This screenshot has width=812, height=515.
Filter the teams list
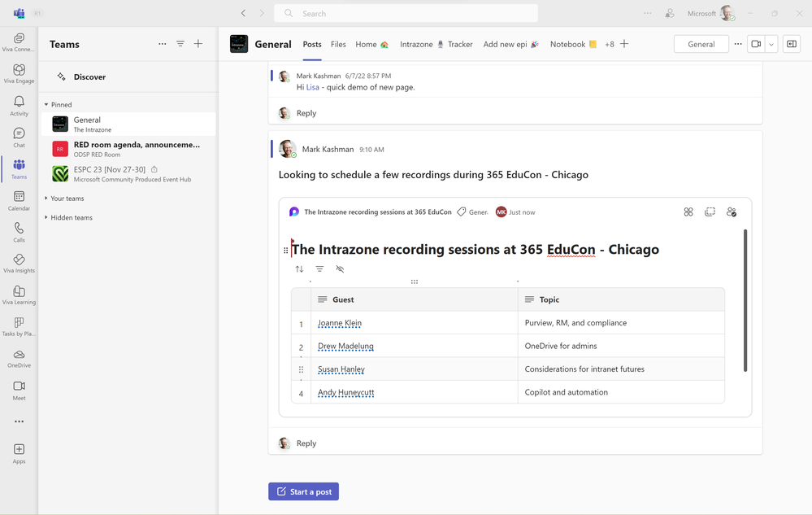180,44
